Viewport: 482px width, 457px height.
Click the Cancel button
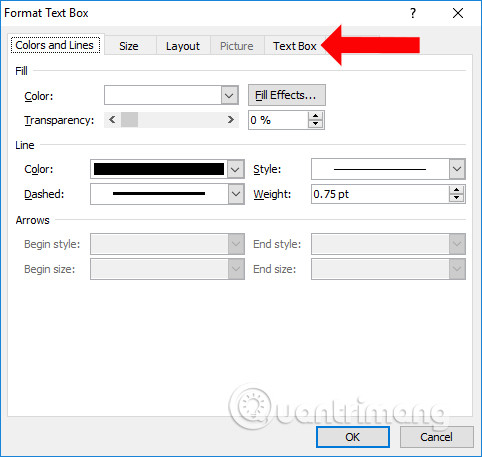(x=436, y=437)
